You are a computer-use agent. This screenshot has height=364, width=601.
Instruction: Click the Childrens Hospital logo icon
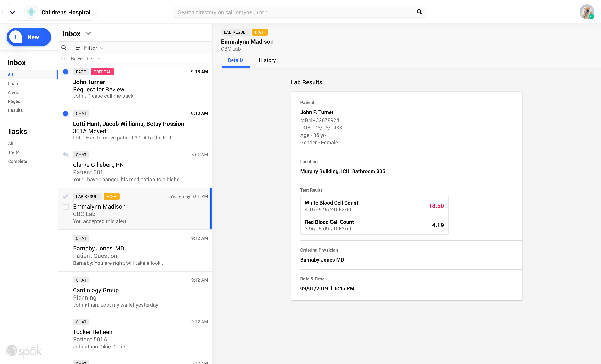coord(31,12)
